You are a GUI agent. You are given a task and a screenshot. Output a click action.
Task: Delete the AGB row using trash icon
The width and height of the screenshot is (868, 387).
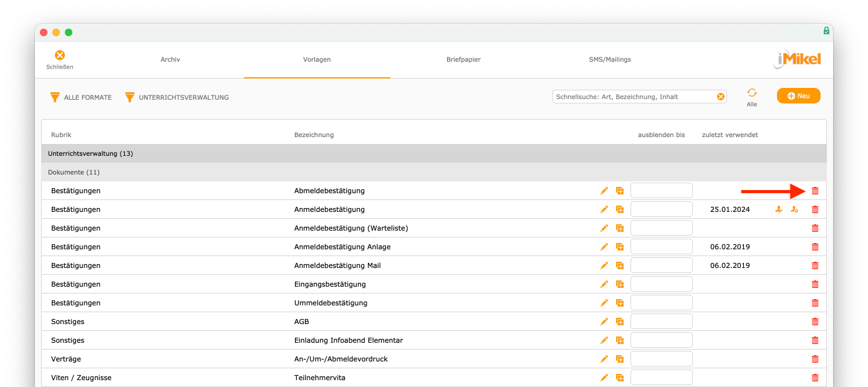tap(815, 322)
